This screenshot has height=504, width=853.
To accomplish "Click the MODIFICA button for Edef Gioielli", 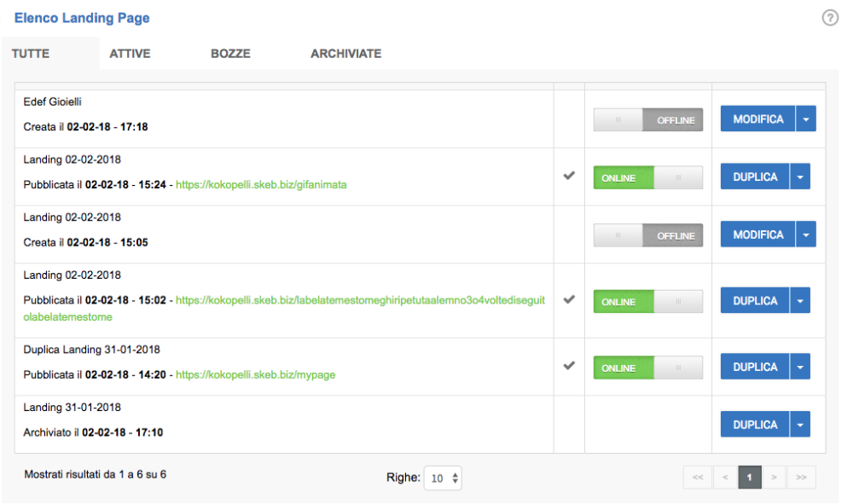I will [757, 119].
